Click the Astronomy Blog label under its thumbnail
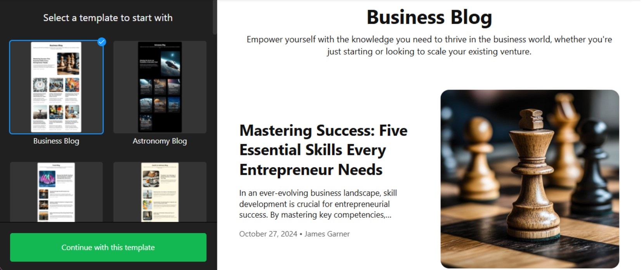 tap(159, 141)
